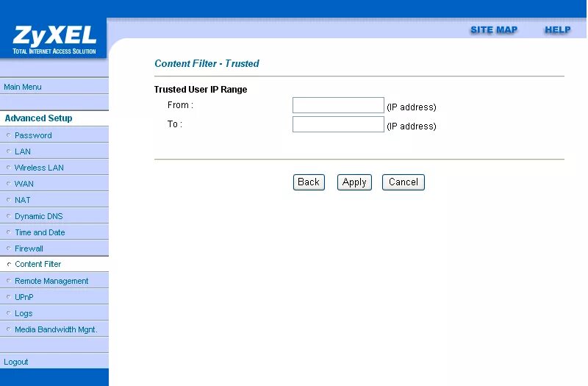Open the Password settings page

(33, 135)
